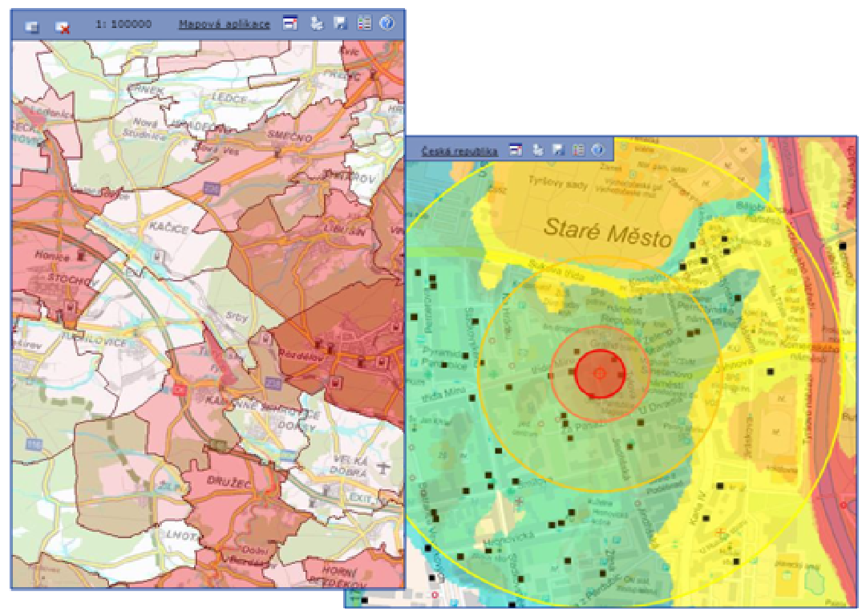Open the layers panel in the Česká republika window

point(516,150)
